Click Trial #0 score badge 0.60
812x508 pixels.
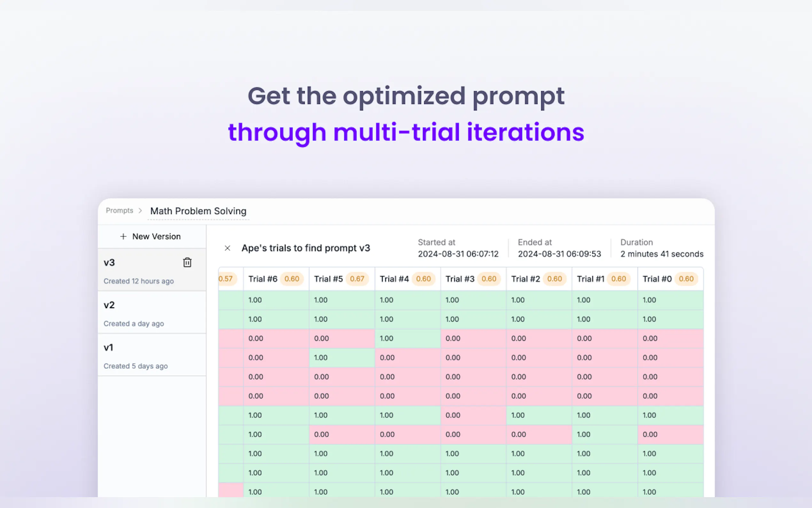(x=686, y=279)
